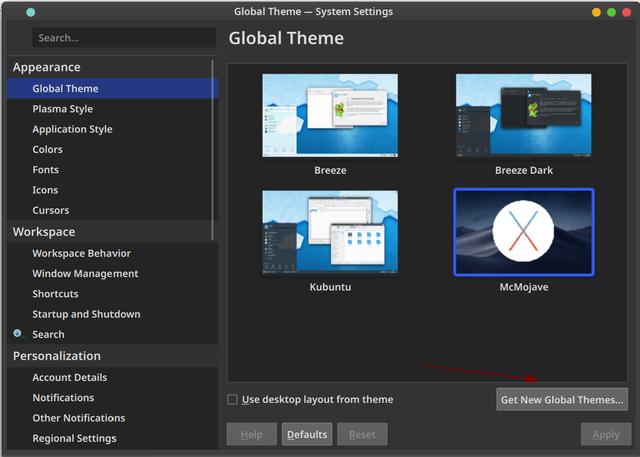
Task: Click the Breeze theme label
Action: point(330,170)
